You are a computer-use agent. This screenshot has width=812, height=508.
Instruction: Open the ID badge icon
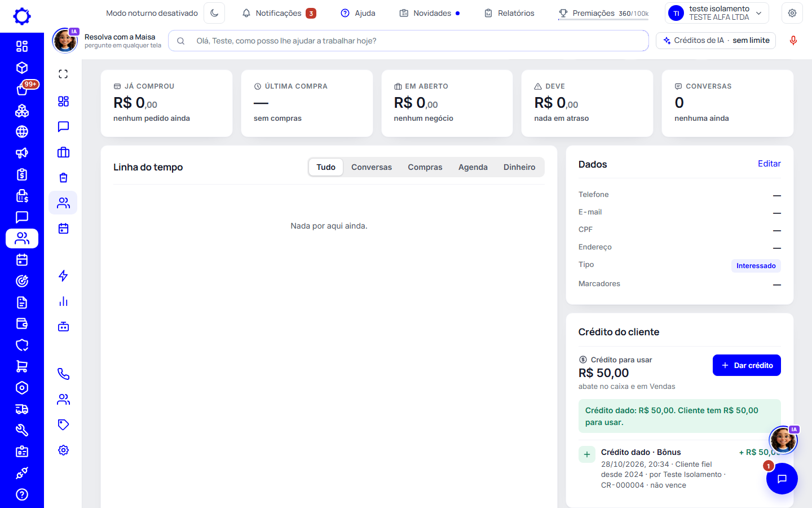(22, 452)
